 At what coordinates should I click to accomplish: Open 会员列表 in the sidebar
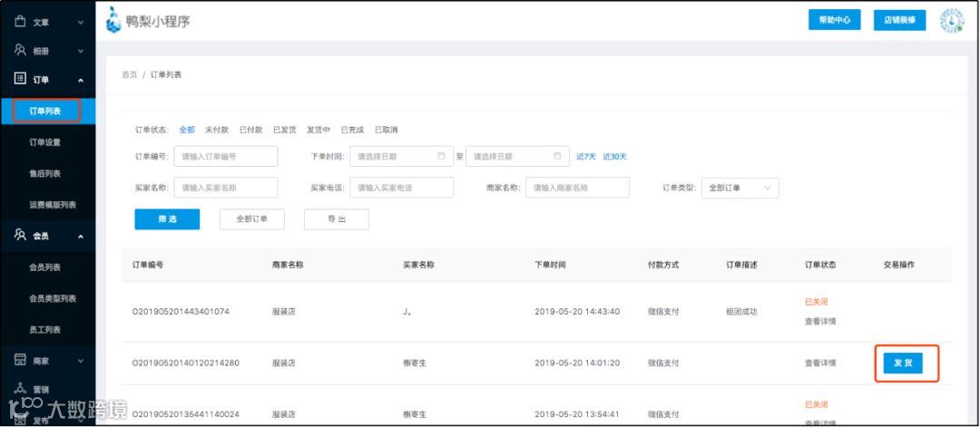(x=45, y=267)
